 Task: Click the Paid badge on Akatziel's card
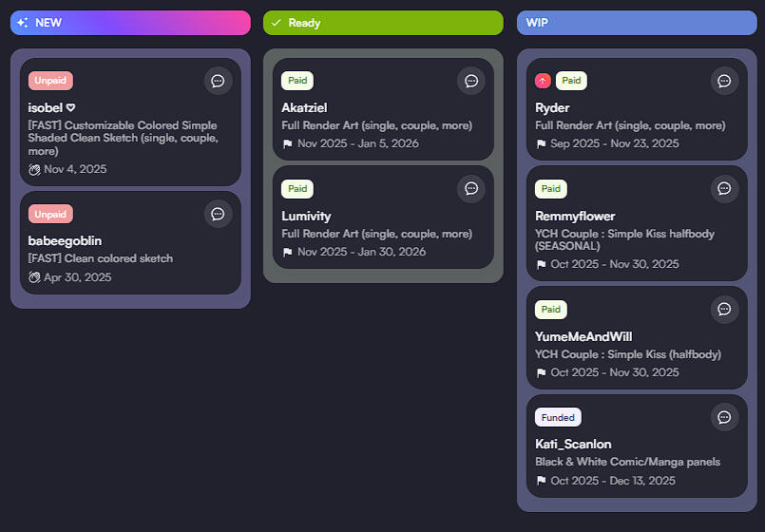(297, 81)
